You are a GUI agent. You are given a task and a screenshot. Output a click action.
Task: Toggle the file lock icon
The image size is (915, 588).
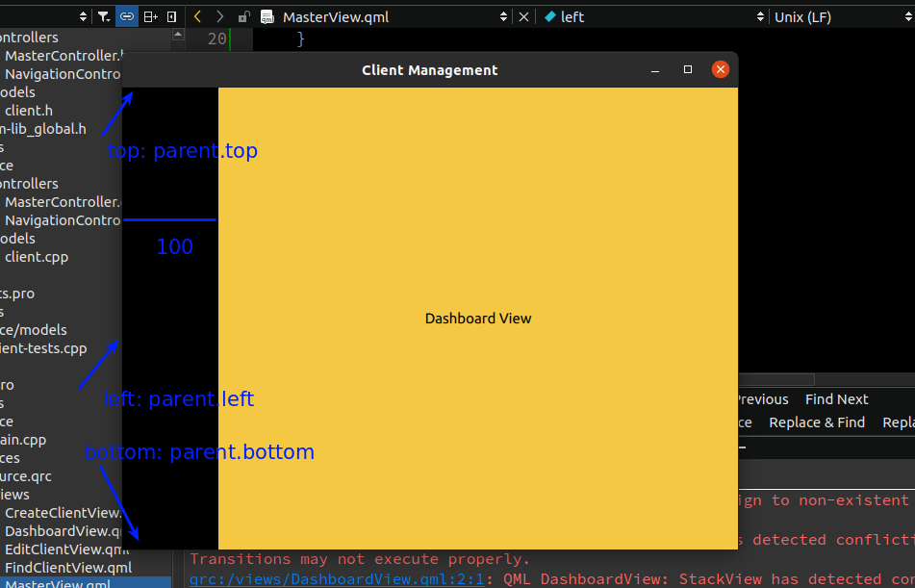pyautogui.click(x=244, y=17)
